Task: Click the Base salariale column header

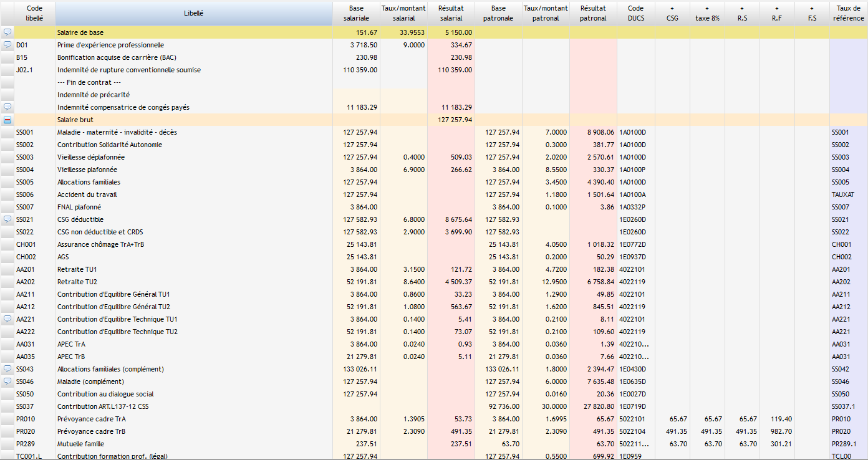Action: click(356, 13)
